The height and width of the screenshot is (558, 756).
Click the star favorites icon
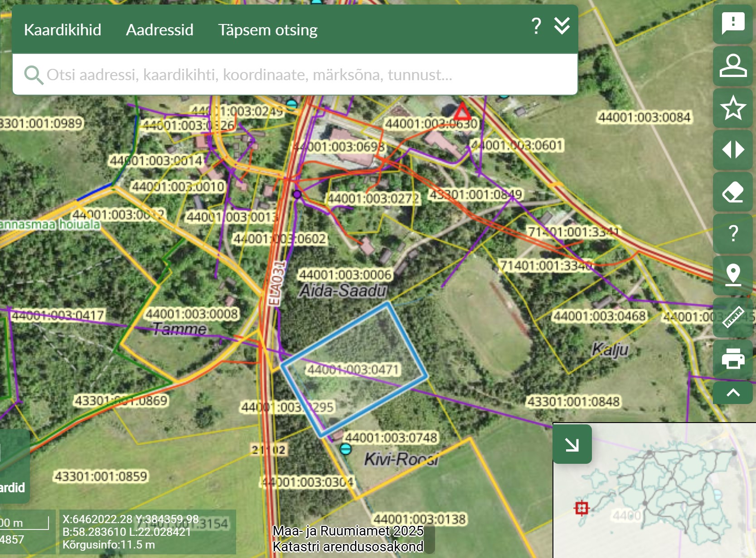click(732, 108)
